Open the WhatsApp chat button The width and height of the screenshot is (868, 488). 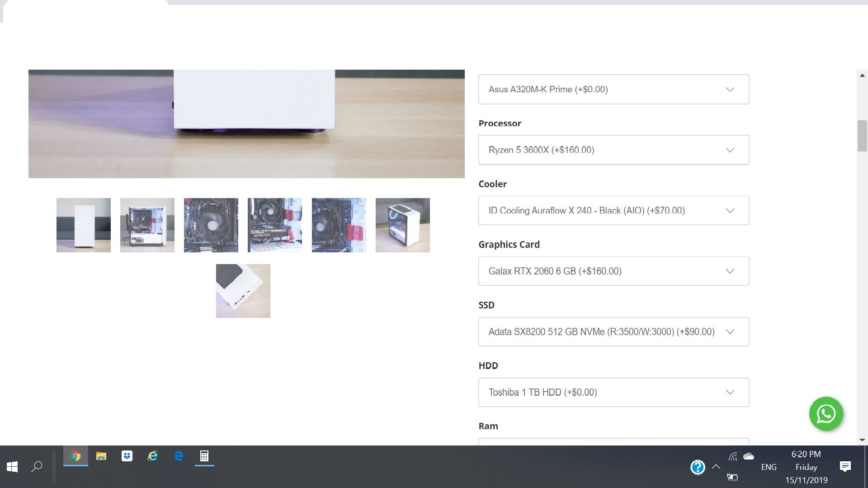(826, 414)
